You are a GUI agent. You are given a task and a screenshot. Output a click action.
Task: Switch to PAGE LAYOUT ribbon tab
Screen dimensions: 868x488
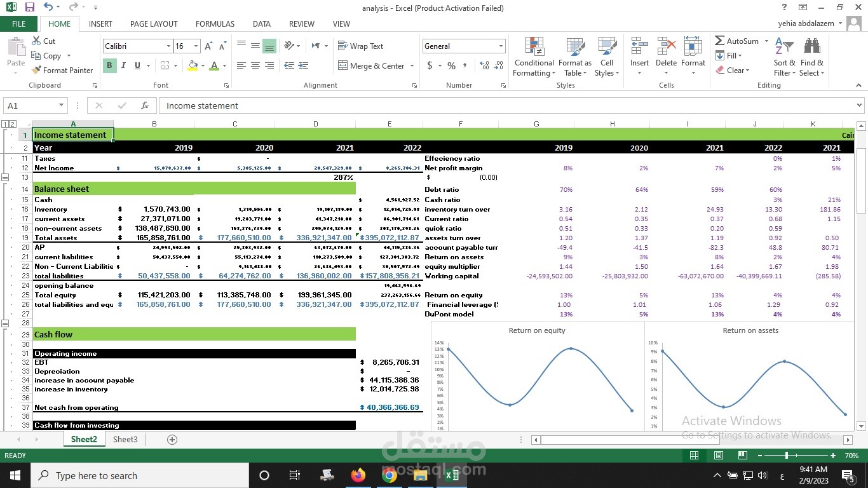154,24
